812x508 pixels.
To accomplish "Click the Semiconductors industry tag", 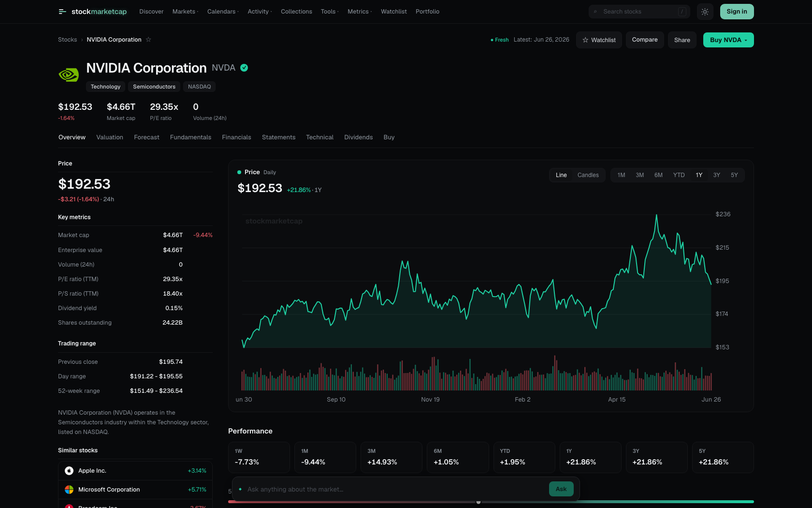I will 154,87.
